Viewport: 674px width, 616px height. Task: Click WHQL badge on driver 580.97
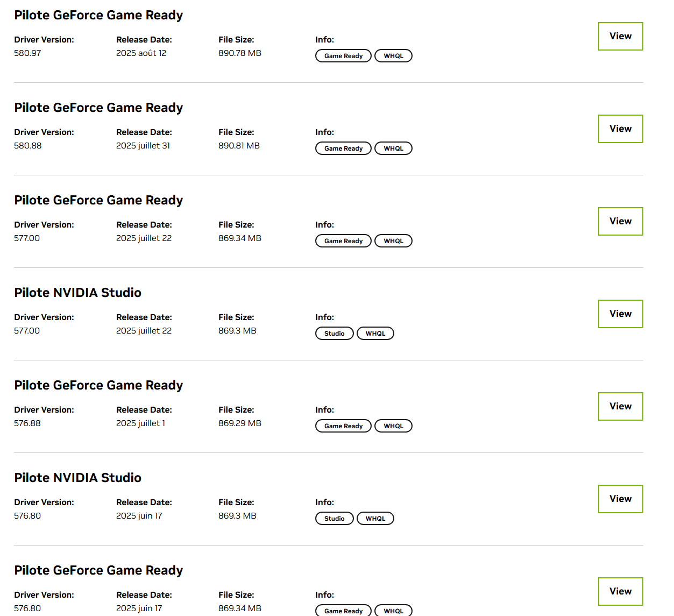point(393,56)
